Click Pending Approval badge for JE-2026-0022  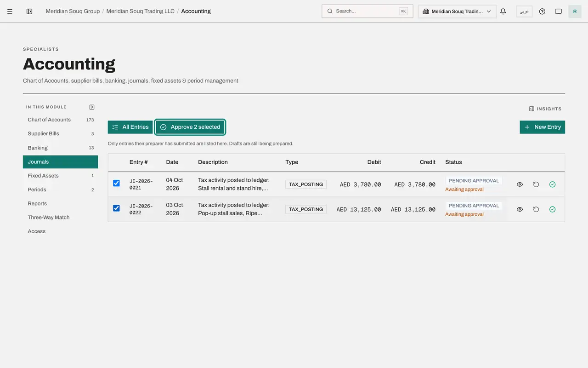[474, 206]
